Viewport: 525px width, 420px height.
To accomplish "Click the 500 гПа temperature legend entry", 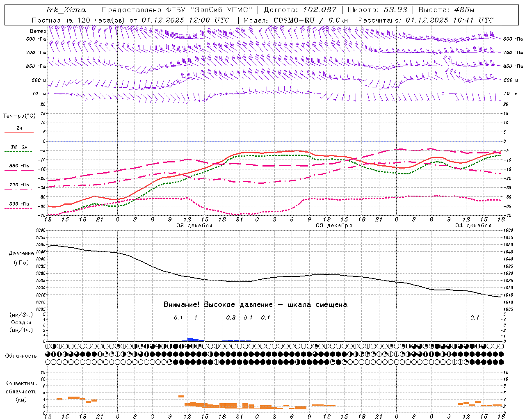I will (x=19, y=204).
